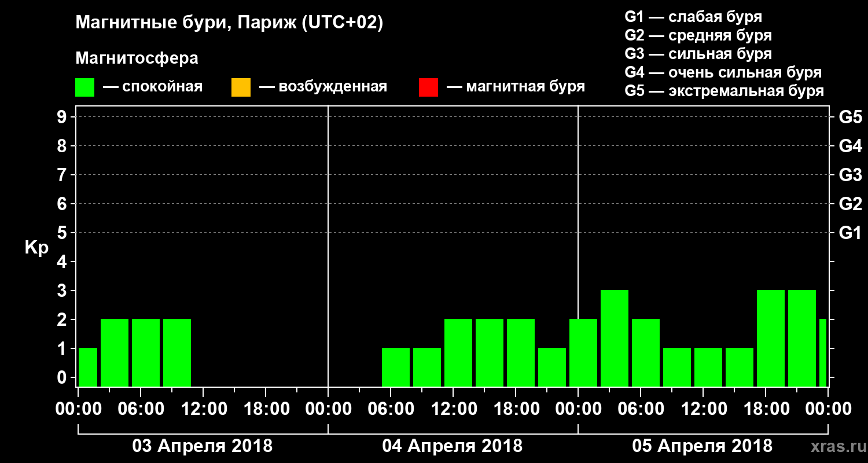Click the Kp 2 bar for 11:00–14:00 on 04 Апреля
Screen dimensions: 868x463
pos(458,352)
